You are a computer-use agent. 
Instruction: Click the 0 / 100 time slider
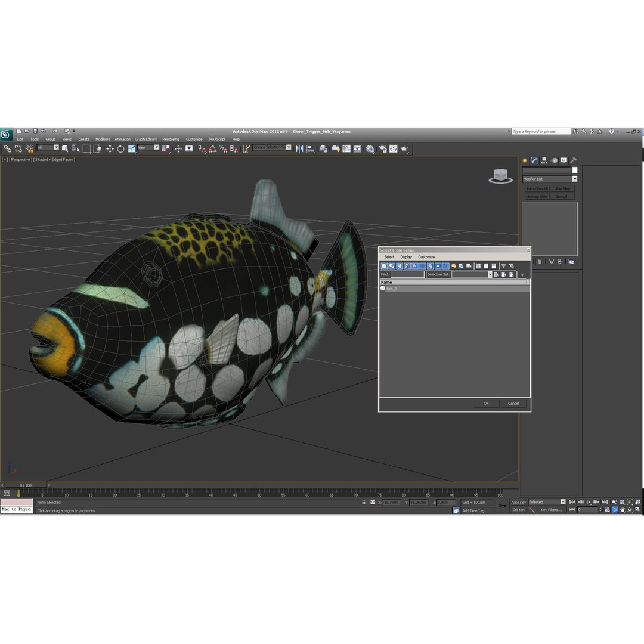click(x=26, y=485)
